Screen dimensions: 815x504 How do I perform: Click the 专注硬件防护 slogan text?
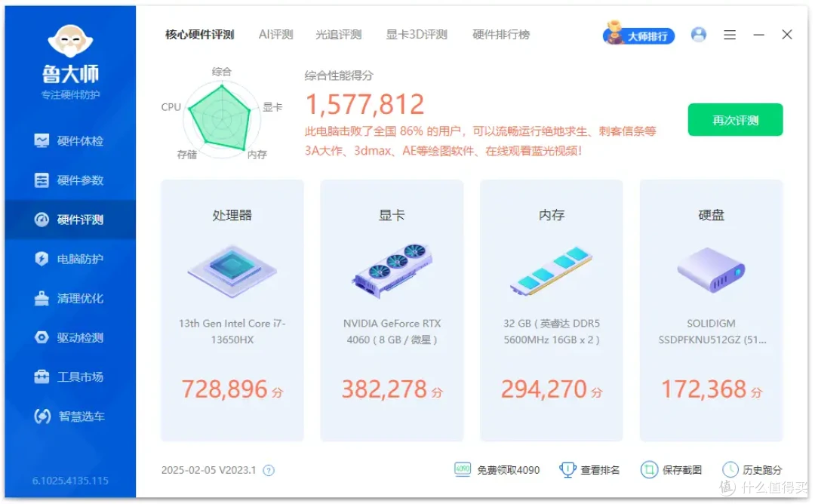click(x=71, y=94)
